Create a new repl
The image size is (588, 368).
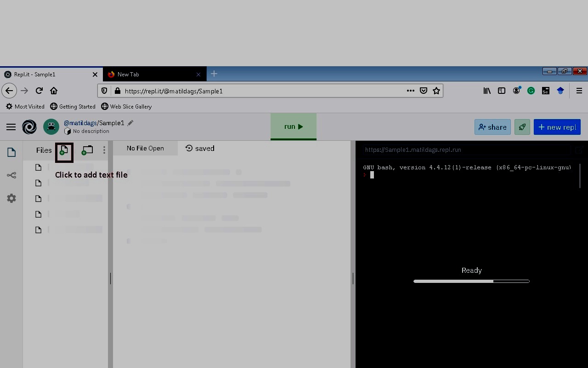coord(557,127)
